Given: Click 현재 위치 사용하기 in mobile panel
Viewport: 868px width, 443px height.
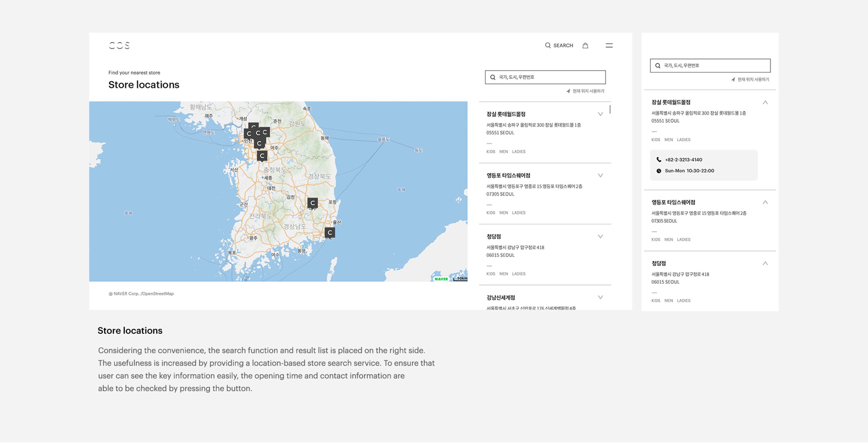Looking at the screenshot, I should coord(753,80).
